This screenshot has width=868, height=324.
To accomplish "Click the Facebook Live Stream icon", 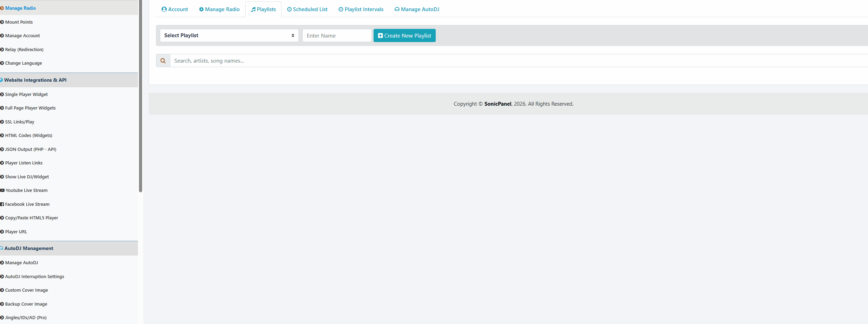I will pos(2,204).
